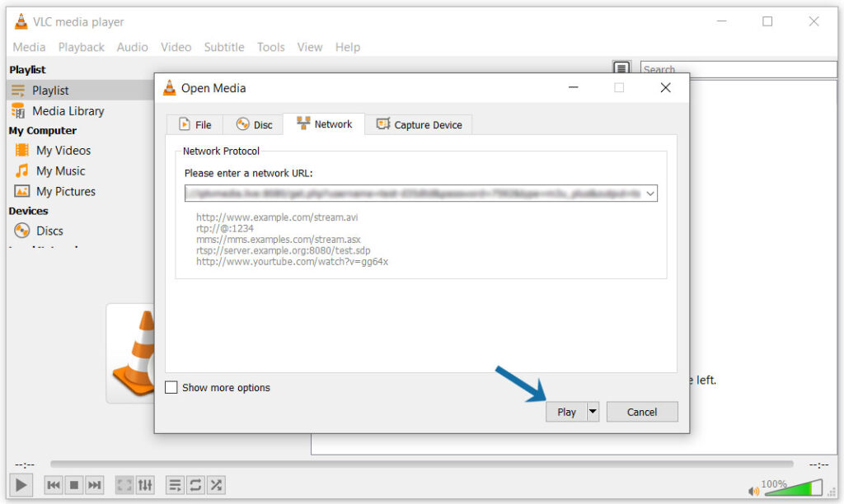The image size is (844, 504).
Task: Toggle shuffle/random playback icon
Action: click(217, 485)
